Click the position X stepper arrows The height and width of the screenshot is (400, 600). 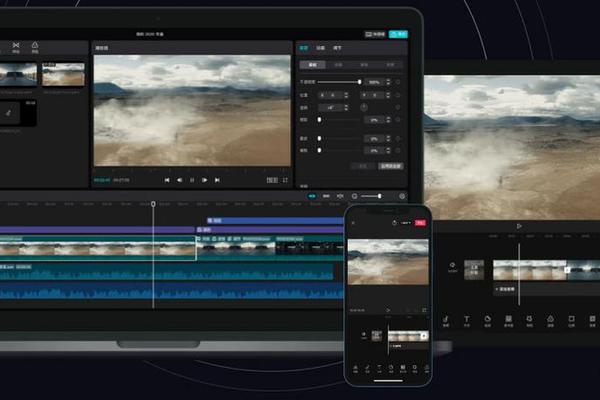click(346, 95)
